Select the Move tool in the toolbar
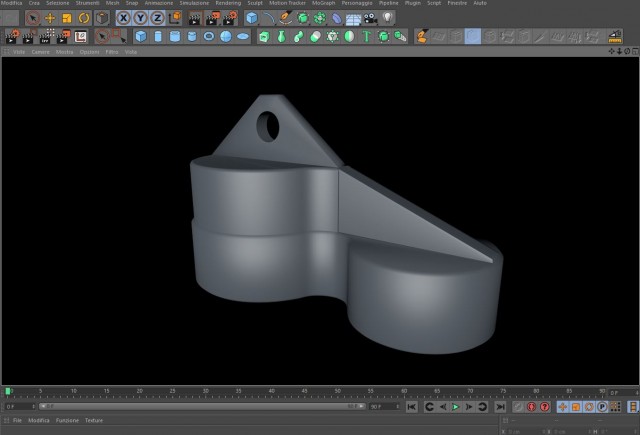Viewport: 640px width, 435px height. 50,18
